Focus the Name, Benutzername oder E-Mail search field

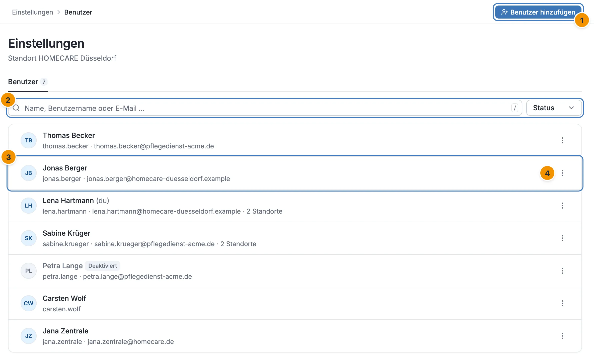[x=265, y=108]
